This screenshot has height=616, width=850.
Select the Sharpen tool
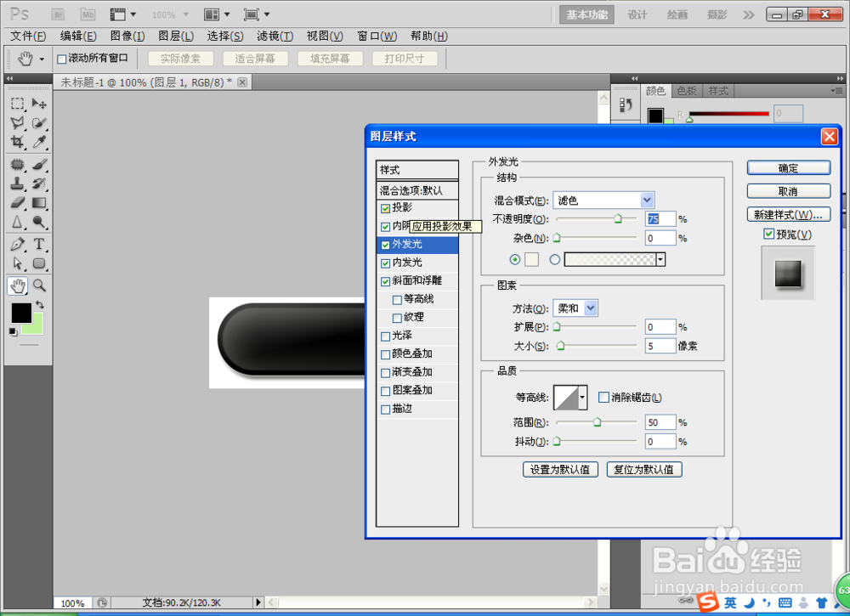(x=17, y=222)
